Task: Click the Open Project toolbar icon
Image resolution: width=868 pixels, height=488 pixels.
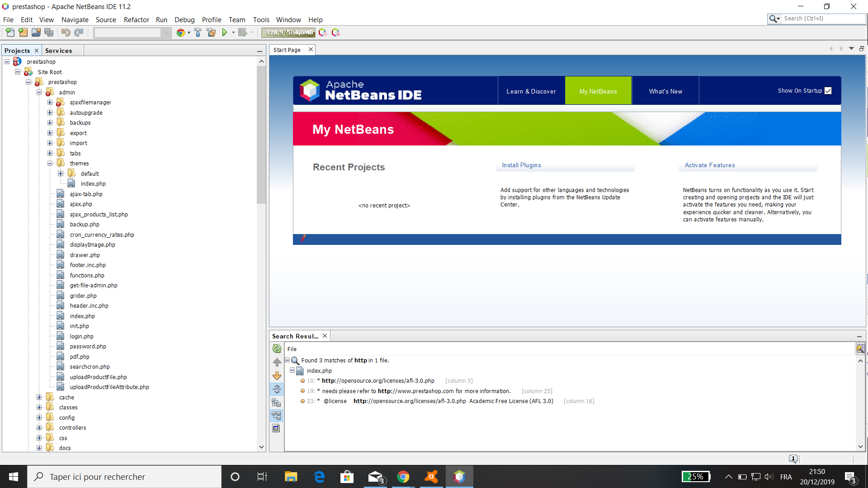Action: [36, 33]
